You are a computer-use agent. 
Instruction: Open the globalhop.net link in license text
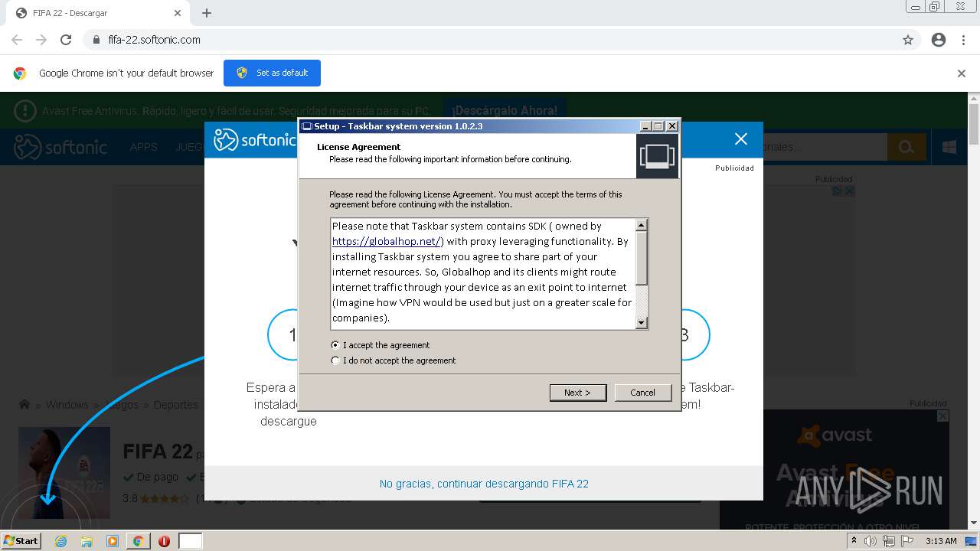click(x=387, y=241)
